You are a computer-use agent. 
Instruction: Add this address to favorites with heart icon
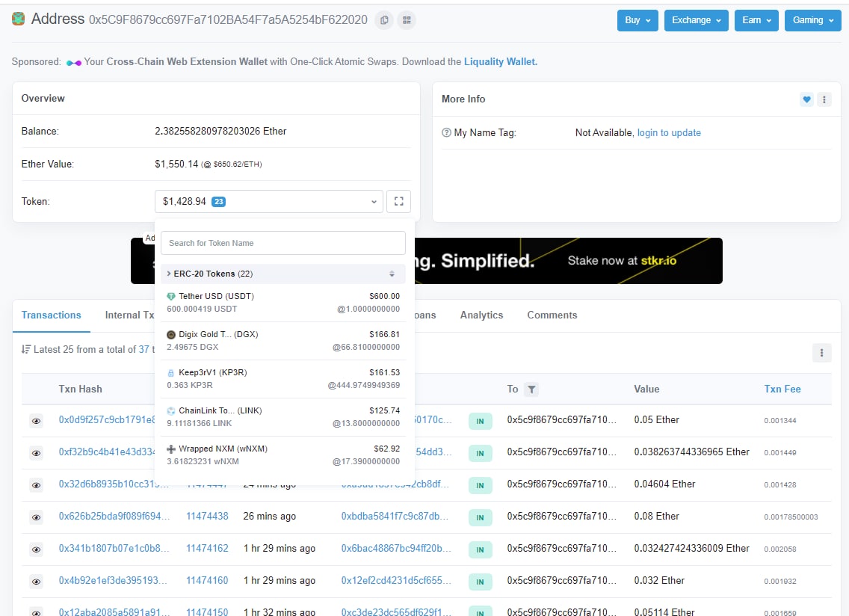[x=806, y=99]
